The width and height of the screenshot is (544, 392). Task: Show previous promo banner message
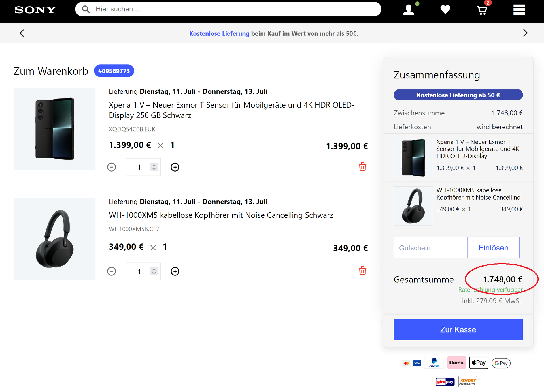(22, 33)
